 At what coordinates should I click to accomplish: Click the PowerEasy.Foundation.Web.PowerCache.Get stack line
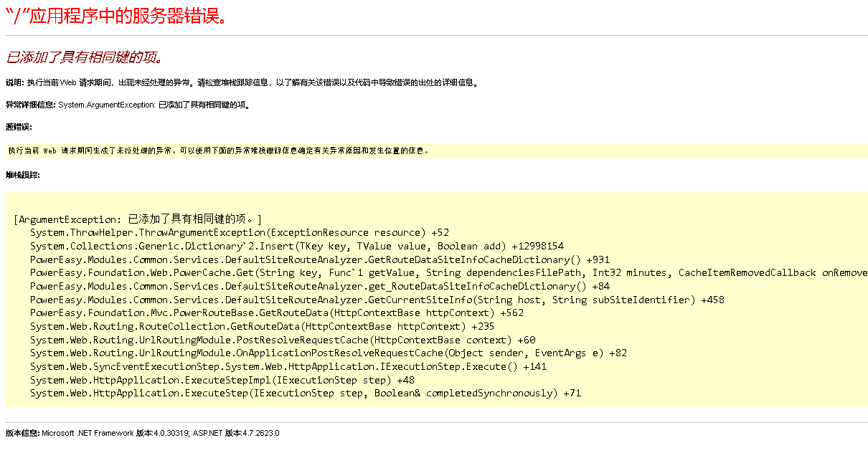(x=448, y=273)
